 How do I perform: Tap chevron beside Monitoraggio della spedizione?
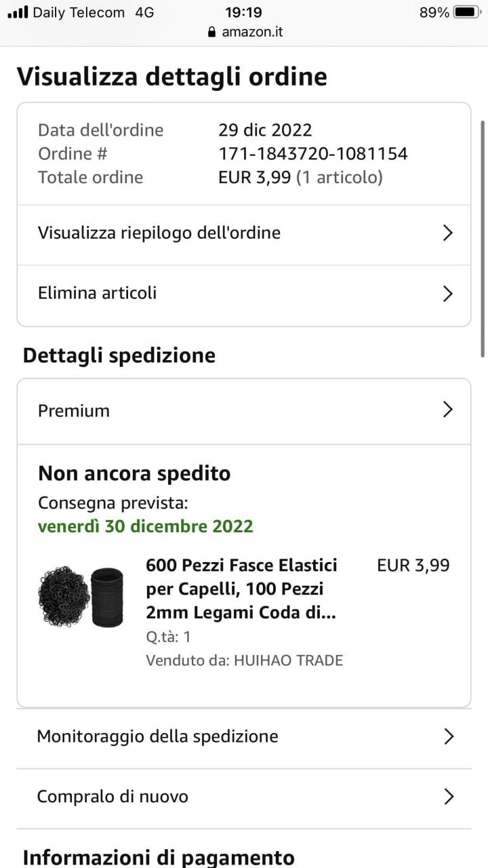(x=448, y=736)
